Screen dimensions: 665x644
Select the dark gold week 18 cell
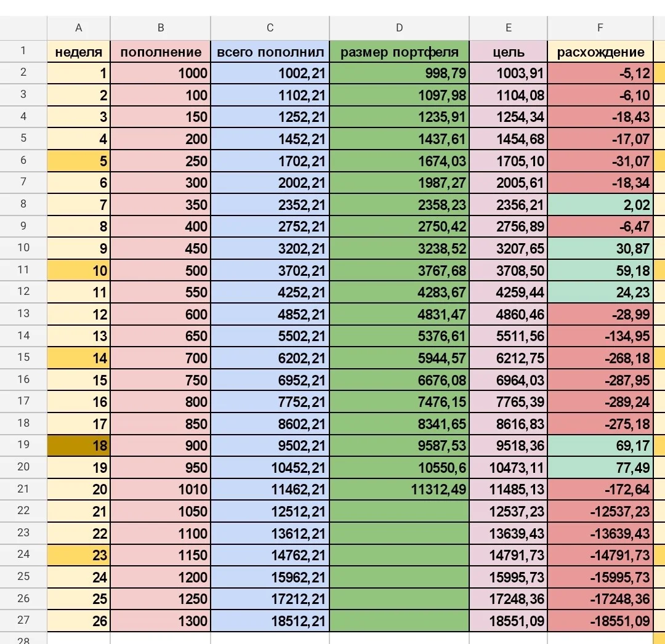78,446
